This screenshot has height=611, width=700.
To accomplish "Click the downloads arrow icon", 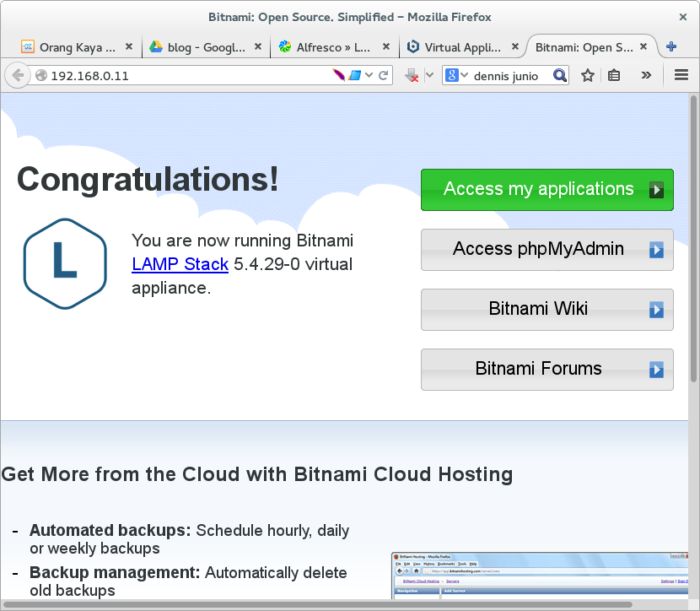I will coord(412,75).
